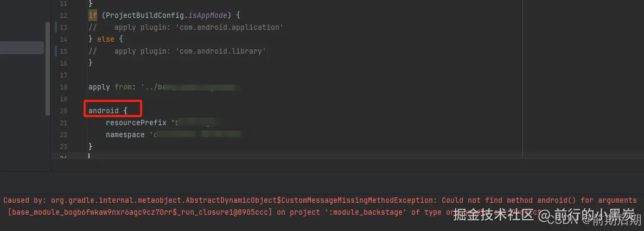Click the closing brace on line 16
Image resolution: width=644 pixels, height=231 pixels.
[x=91, y=63]
